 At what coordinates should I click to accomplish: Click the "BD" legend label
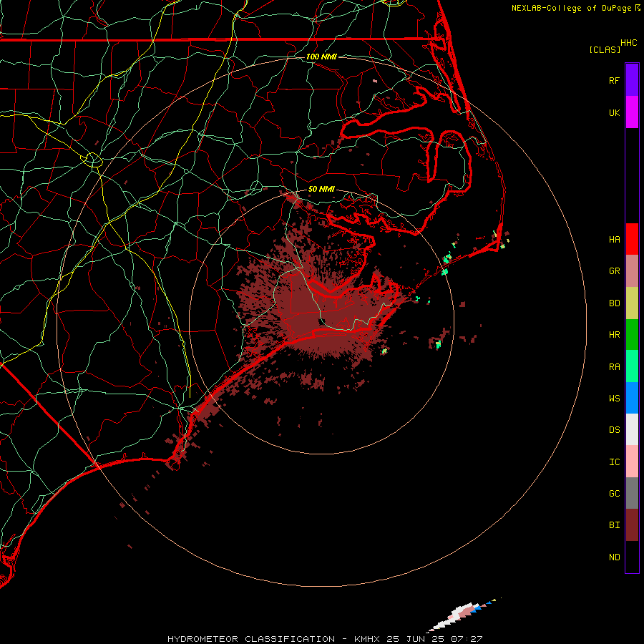(614, 303)
